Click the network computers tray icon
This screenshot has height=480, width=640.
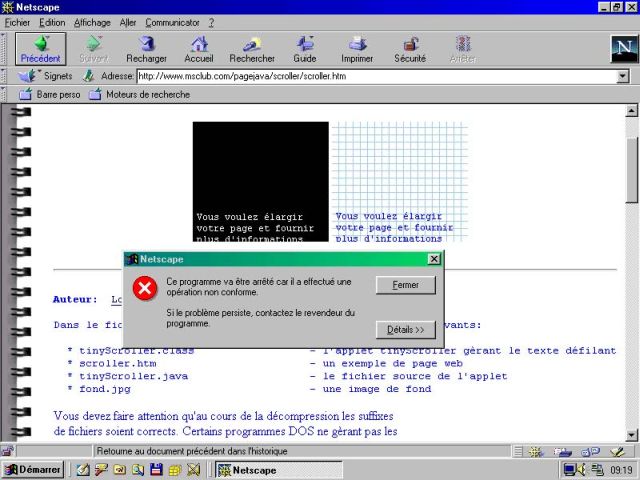[597, 470]
